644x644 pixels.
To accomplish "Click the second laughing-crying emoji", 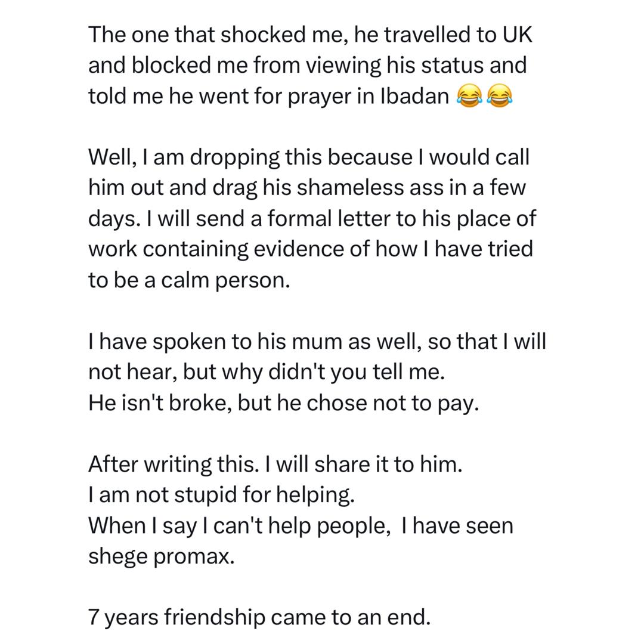I will 499,96.
